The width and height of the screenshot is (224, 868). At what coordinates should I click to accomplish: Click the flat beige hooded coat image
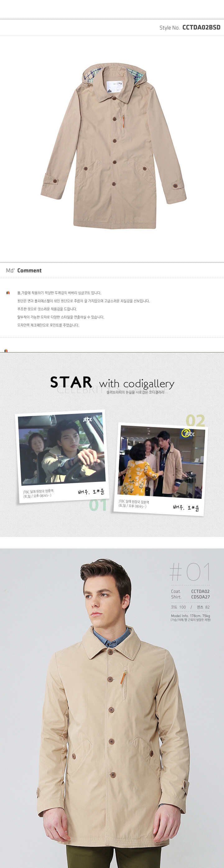coord(114,146)
